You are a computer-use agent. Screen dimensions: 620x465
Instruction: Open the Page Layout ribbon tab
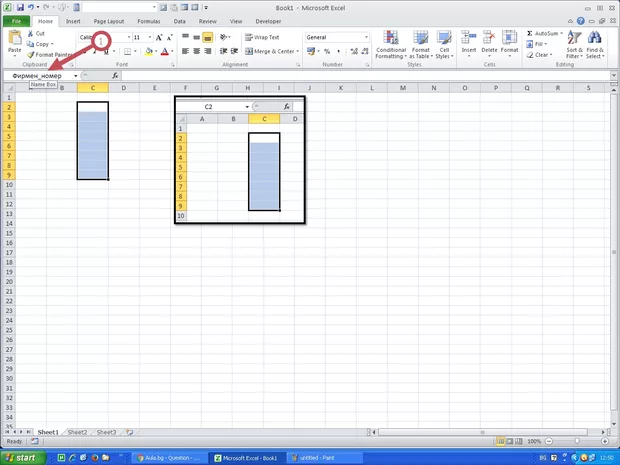108,20
